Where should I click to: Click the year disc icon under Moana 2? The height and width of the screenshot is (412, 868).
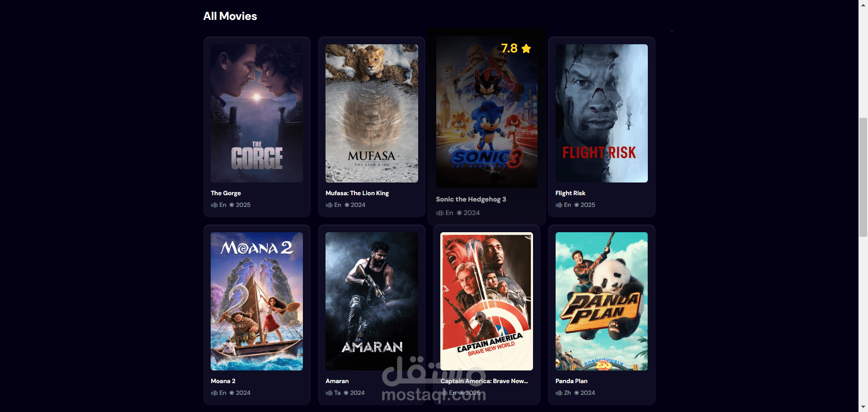[232, 393]
